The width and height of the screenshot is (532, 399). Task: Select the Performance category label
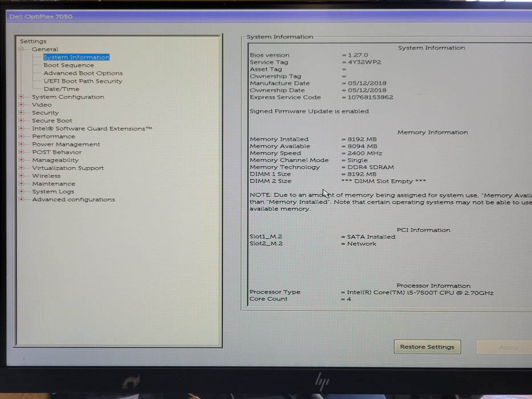[x=54, y=136]
